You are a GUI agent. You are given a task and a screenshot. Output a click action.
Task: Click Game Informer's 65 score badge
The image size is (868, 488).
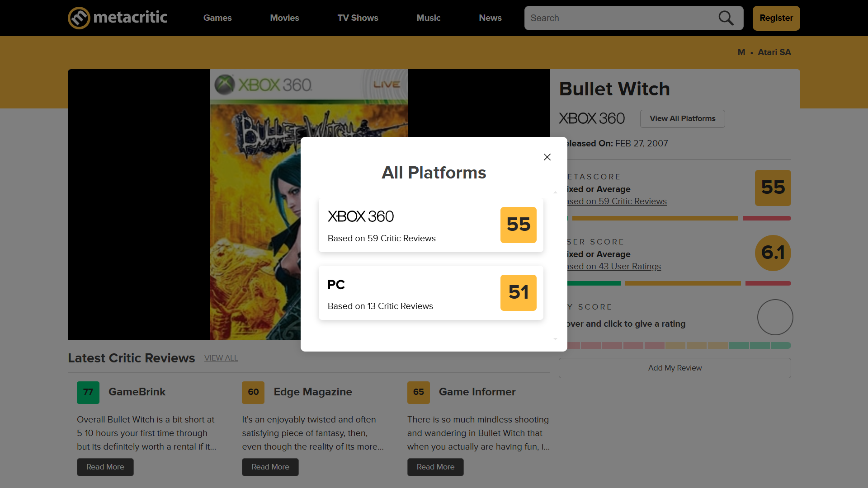[x=418, y=392]
